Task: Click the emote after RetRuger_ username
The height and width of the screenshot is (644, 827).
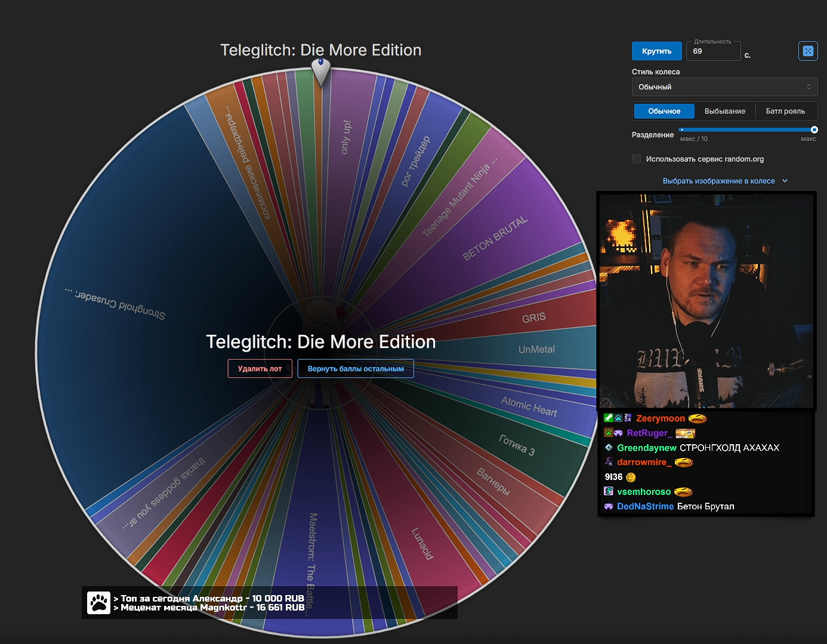Action: [685, 434]
